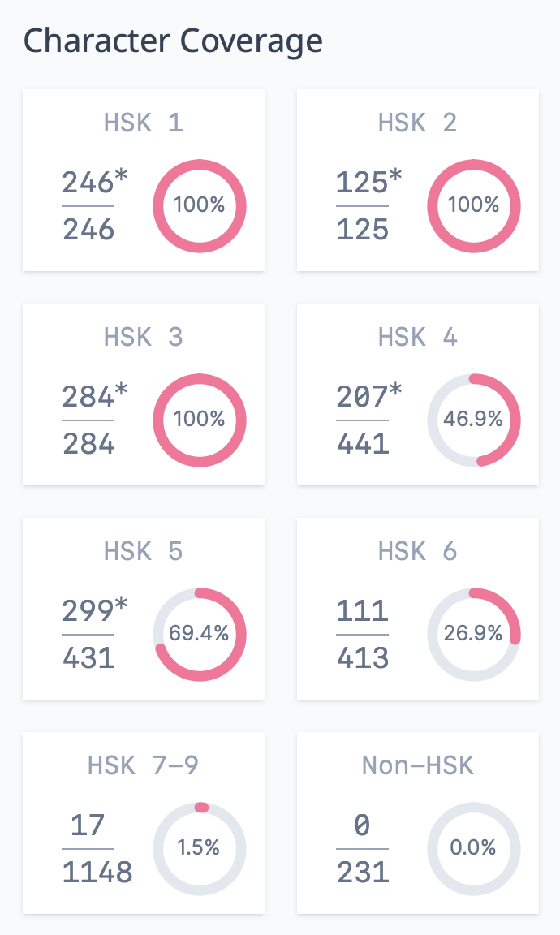Viewport: 560px width, 935px height.
Task: Open the HSK 5 card heading
Action: tap(143, 551)
